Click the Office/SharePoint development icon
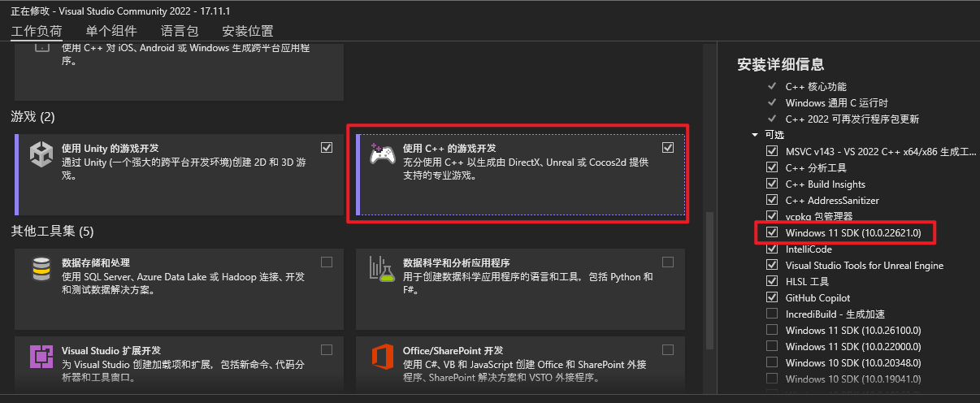Viewport: 980px width, 403px height. pos(382,357)
